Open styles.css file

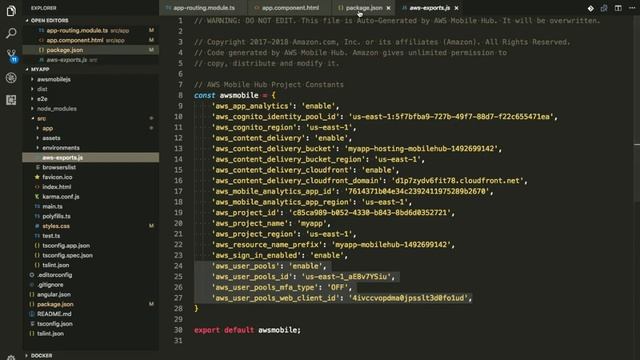(x=91, y=226)
